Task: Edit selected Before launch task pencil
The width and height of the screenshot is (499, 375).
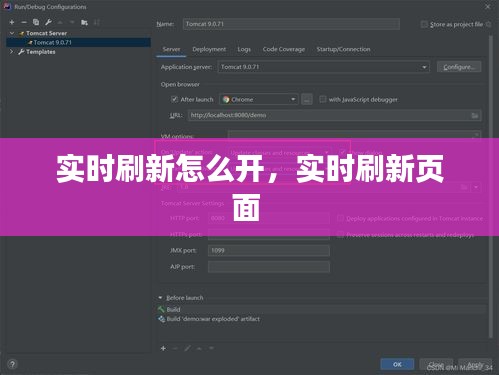Action: [187, 348]
